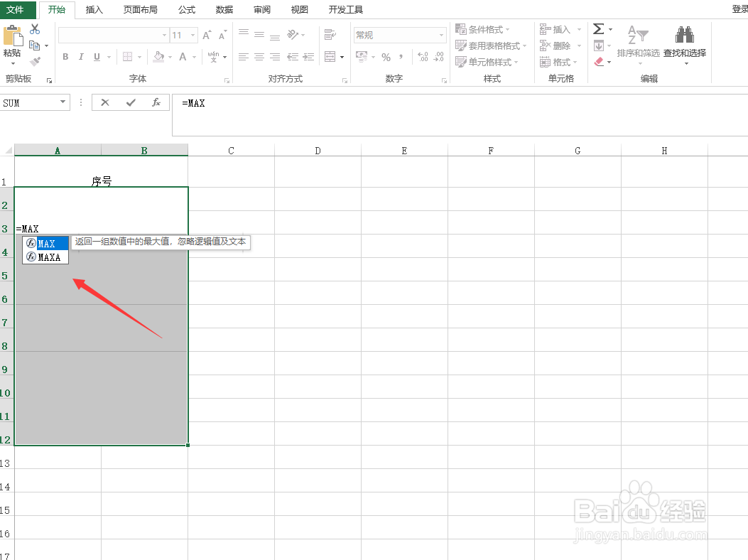Image resolution: width=748 pixels, height=560 pixels.
Task: Click the AutoSum sigma icon
Action: pyautogui.click(x=598, y=29)
